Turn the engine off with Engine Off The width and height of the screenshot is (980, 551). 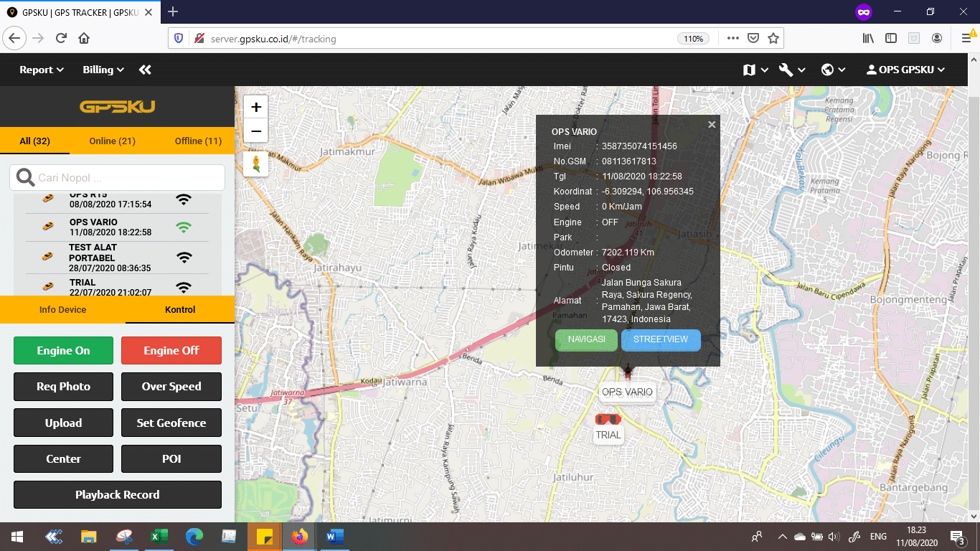[171, 350]
